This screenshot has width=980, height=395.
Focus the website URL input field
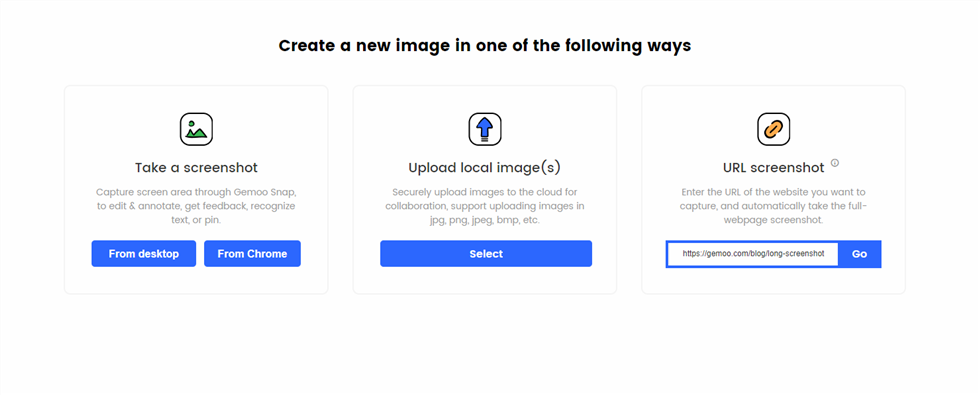(x=753, y=254)
